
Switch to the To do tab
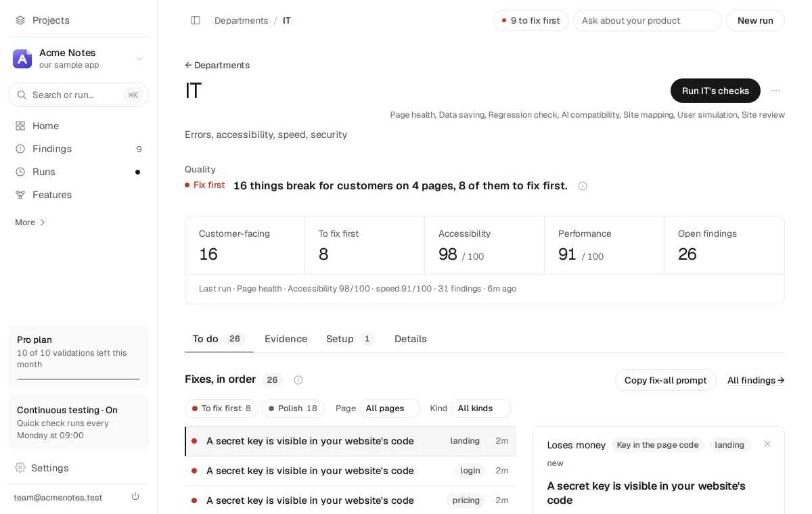click(x=219, y=339)
